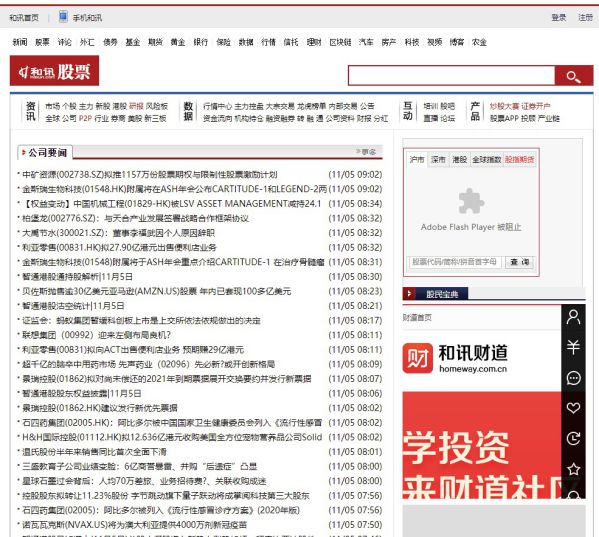This screenshot has width=599, height=537.
Task: Click the 查询 stock query button
Action: tap(520, 262)
